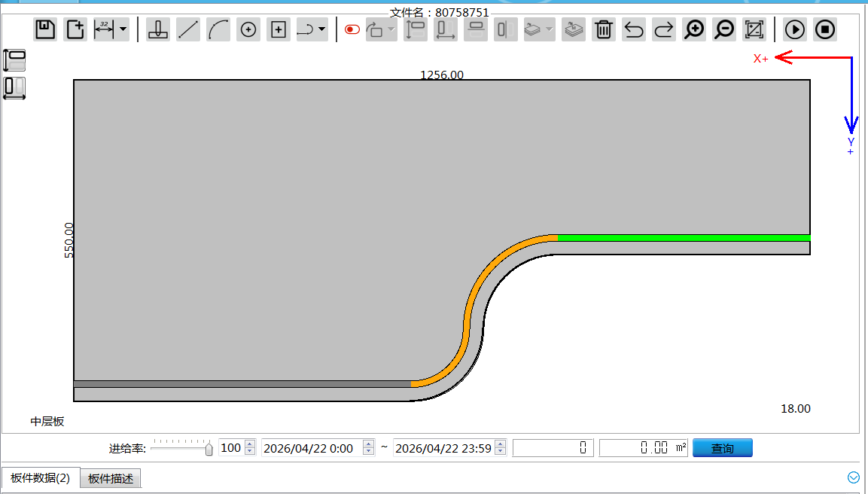Click the left-side panel width icon
Image resolution: width=868 pixels, height=494 pixels.
pyautogui.click(x=14, y=88)
